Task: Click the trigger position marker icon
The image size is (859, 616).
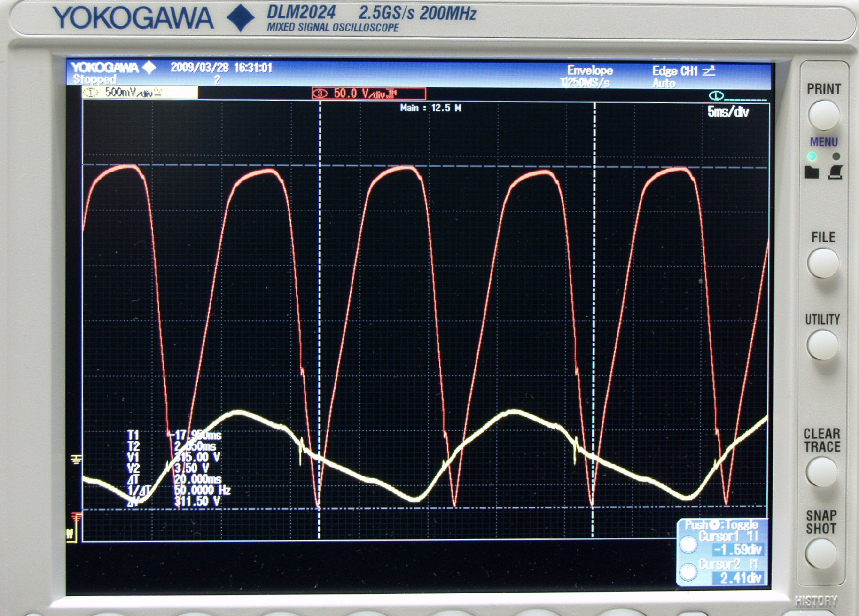Action: (x=717, y=95)
